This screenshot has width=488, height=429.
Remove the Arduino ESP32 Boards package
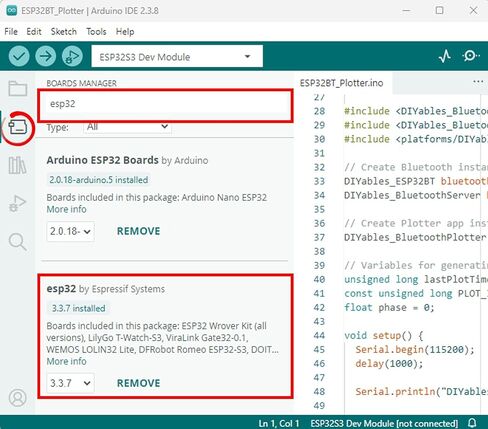138,231
